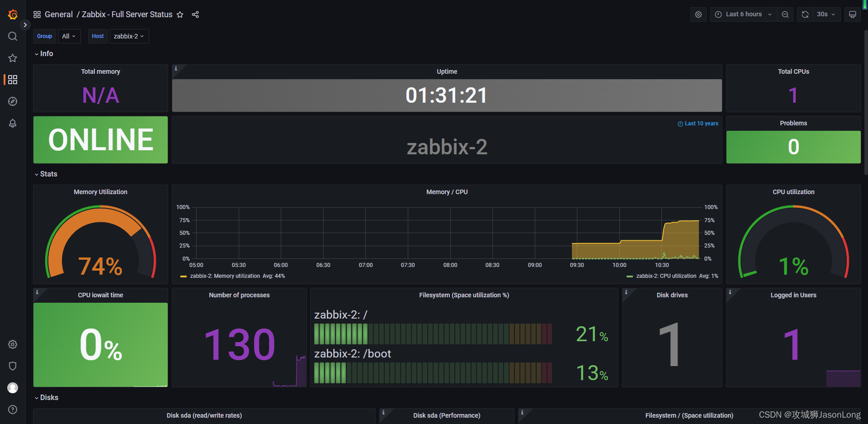This screenshot has height=424, width=868.
Task: Open the Alerting bell icon
Action: [12, 123]
